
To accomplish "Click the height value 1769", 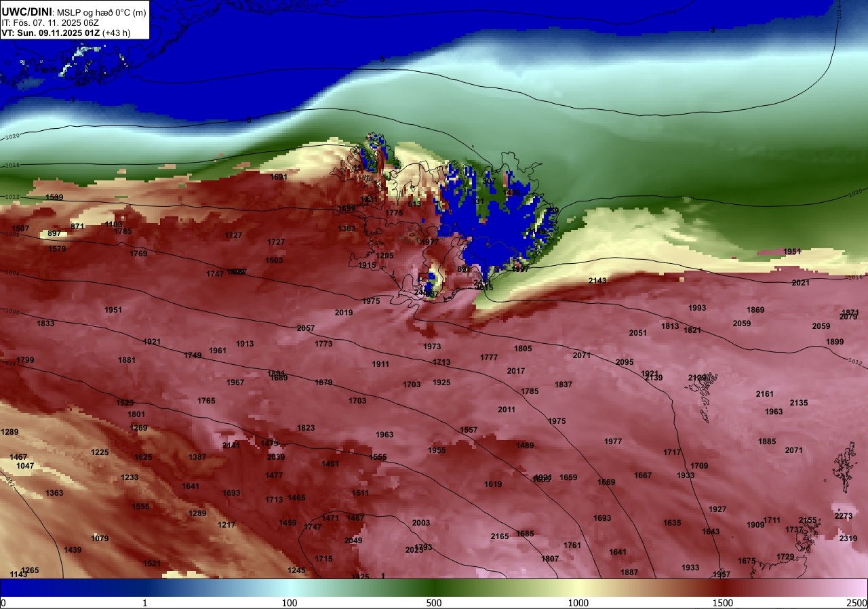I will point(138,254).
